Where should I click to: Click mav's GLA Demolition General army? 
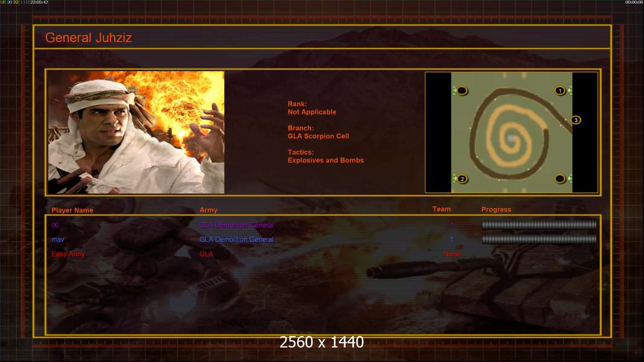(x=236, y=240)
